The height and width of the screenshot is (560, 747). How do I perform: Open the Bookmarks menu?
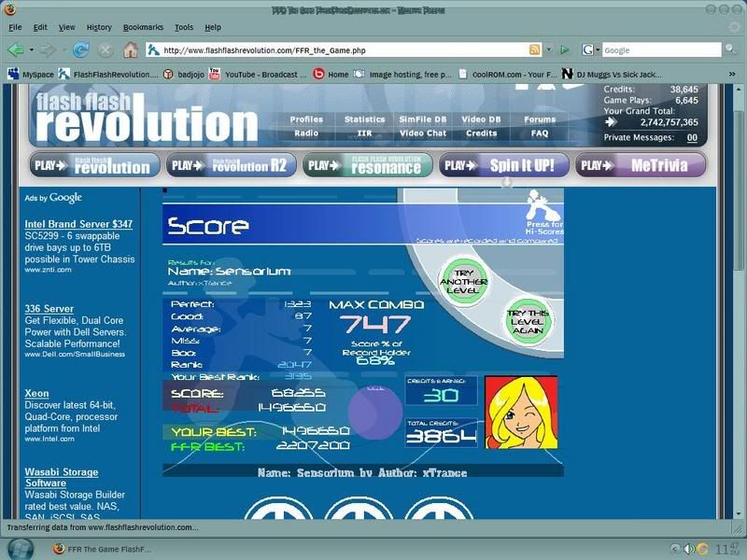[x=142, y=27]
